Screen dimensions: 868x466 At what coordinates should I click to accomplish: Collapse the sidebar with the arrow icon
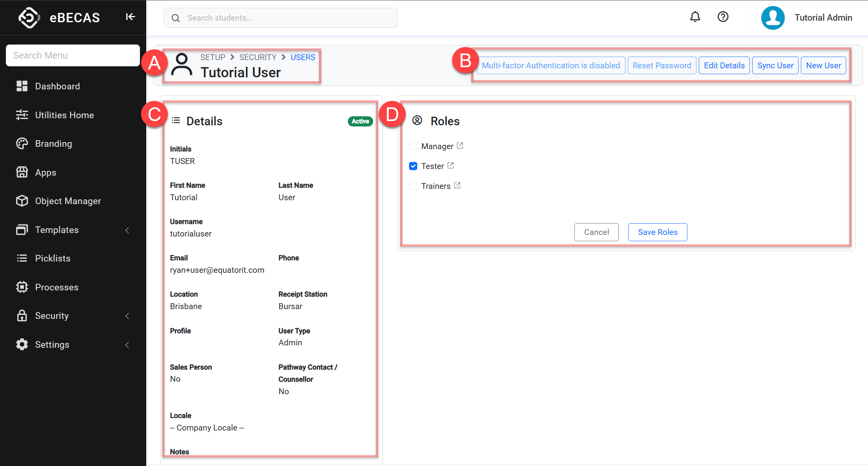click(x=130, y=17)
